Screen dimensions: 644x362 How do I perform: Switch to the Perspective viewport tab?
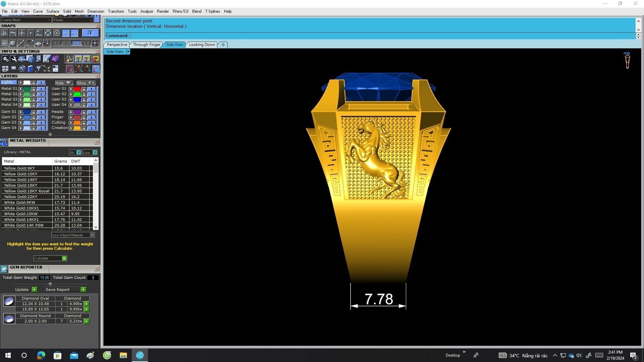click(x=117, y=45)
